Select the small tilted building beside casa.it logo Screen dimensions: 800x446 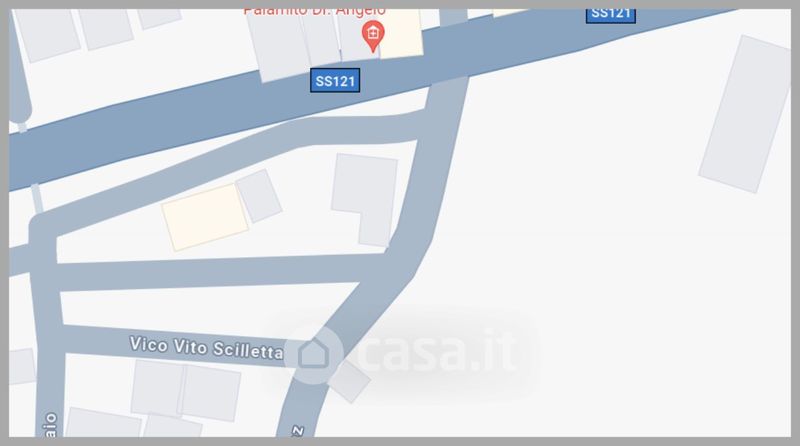click(x=349, y=381)
